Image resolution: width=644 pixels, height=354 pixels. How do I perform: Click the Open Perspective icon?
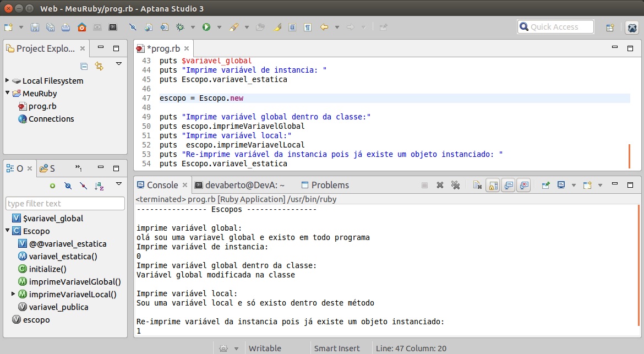tap(610, 28)
